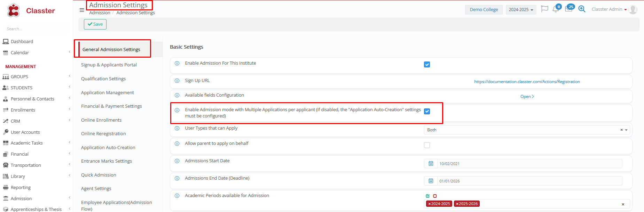Image resolution: width=644 pixels, height=212 pixels.
Task: Open the 2024-2025 academic year dropdown
Action: pyautogui.click(x=521, y=10)
